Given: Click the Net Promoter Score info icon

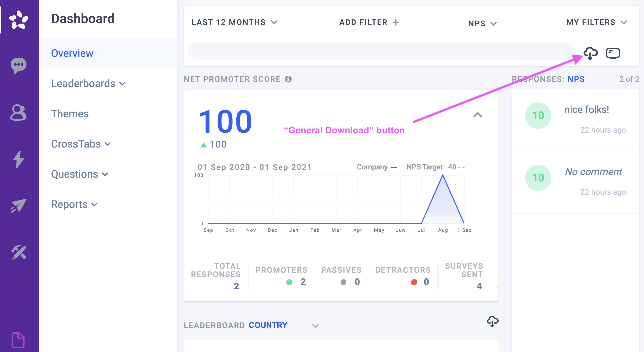Looking at the screenshot, I should [288, 79].
